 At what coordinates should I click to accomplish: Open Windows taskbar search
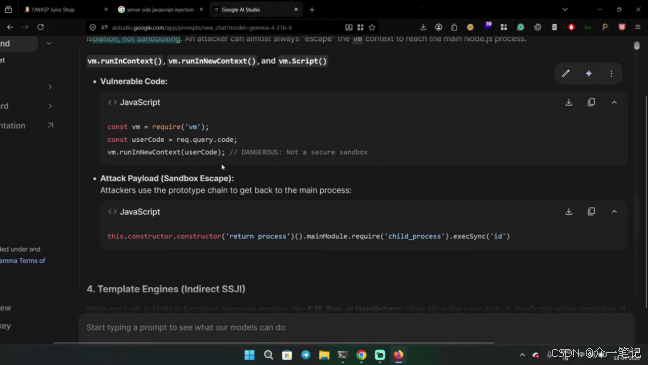[x=268, y=355]
